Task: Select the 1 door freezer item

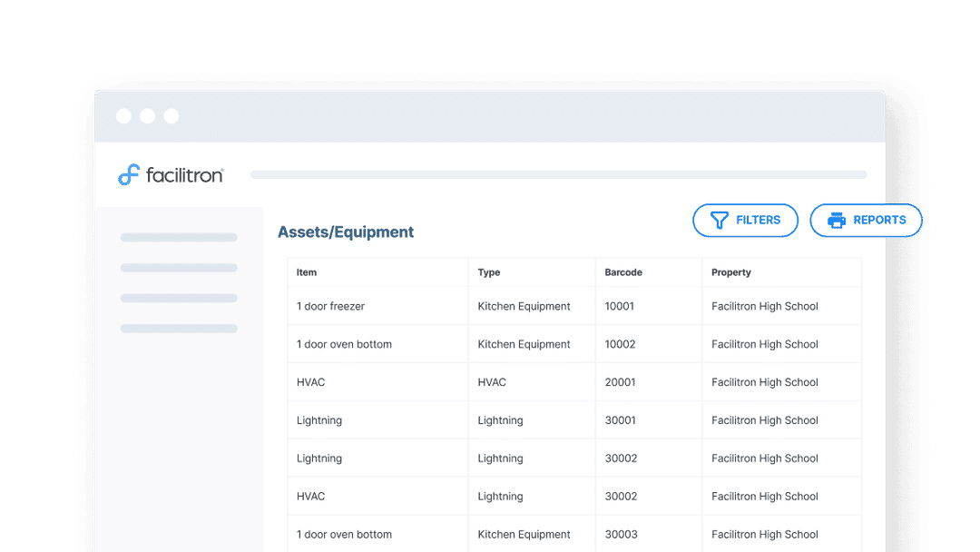Action: click(x=330, y=306)
